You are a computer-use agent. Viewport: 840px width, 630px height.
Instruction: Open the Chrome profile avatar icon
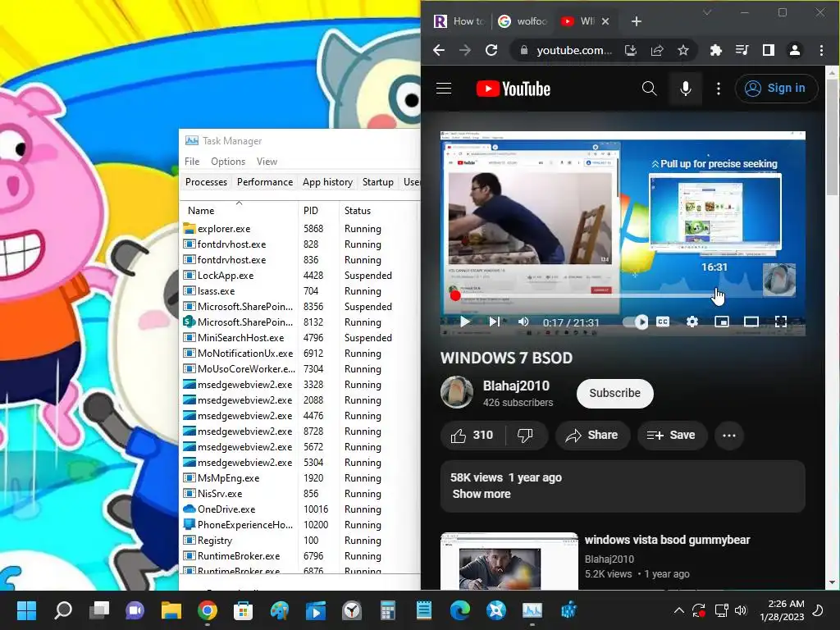tap(794, 50)
